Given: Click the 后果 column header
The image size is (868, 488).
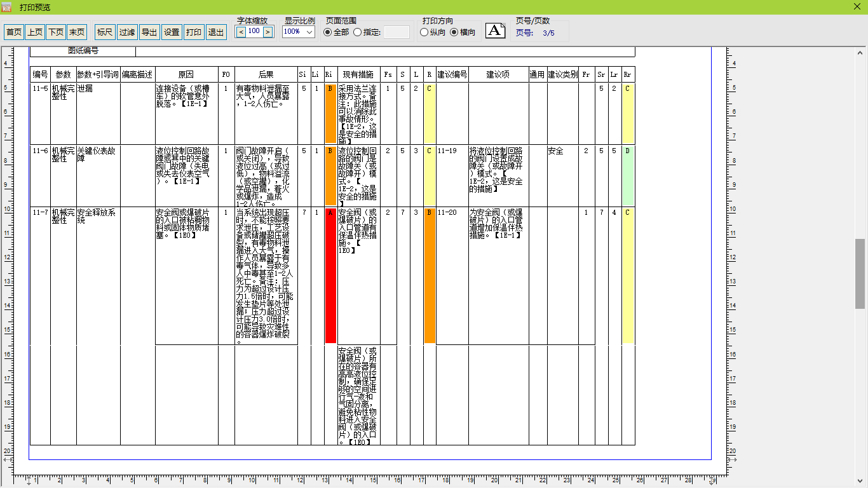Looking at the screenshot, I should click(x=266, y=74).
